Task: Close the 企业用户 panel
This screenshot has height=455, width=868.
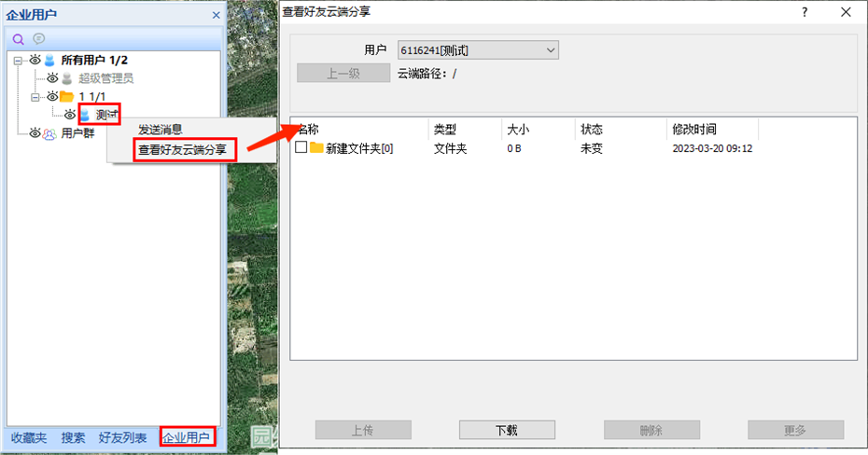Action: tap(216, 15)
